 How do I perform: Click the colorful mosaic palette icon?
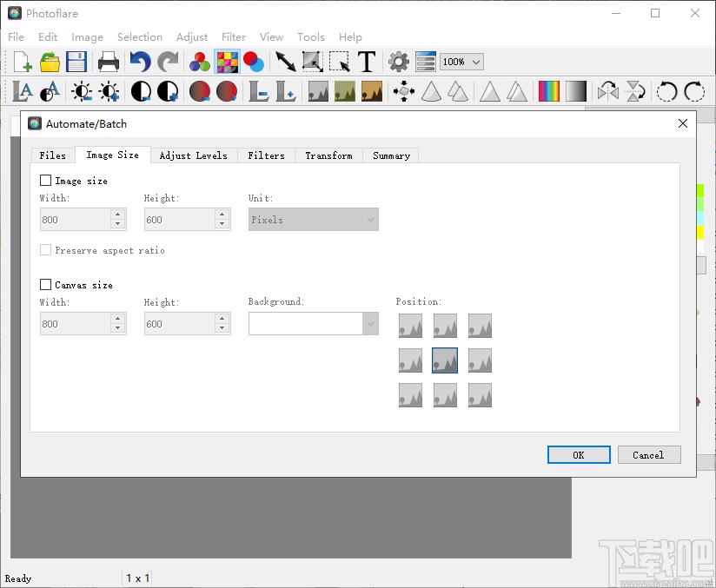coord(227,62)
